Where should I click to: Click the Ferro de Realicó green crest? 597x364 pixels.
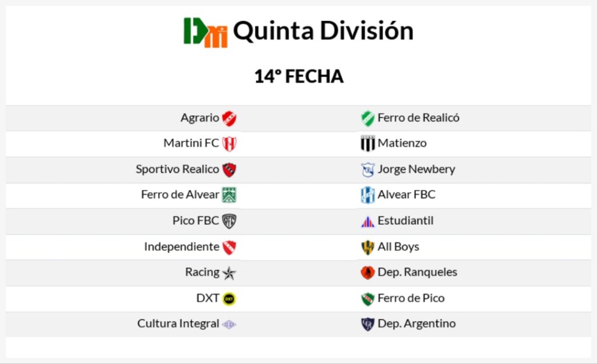pyautogui.click(x=367, y=118)
